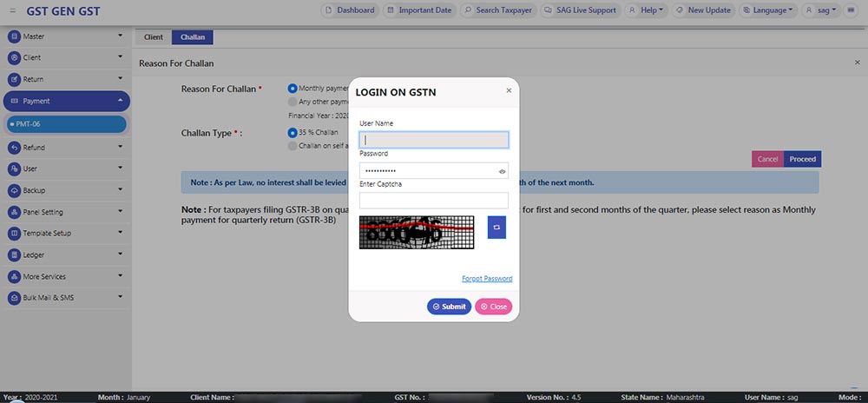This screenshot has height=403, width=868.
Task: Click the captcha refresh icon
Action: pos(496,228)
